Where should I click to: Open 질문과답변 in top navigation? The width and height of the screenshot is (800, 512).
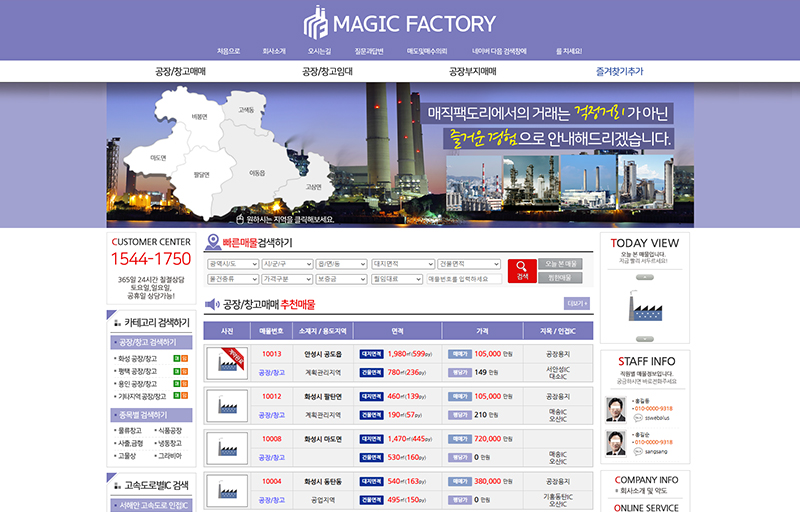[369, 51]
